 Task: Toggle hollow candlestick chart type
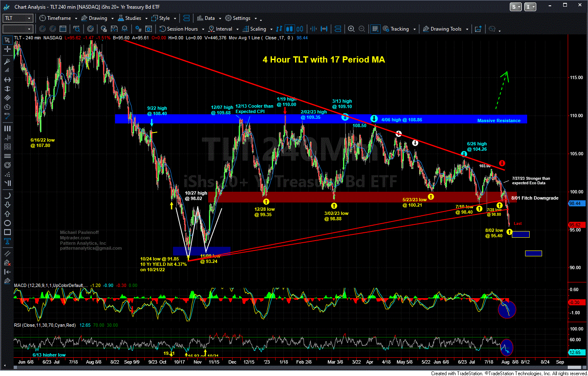pyautogui.click(x=300, y=29)
